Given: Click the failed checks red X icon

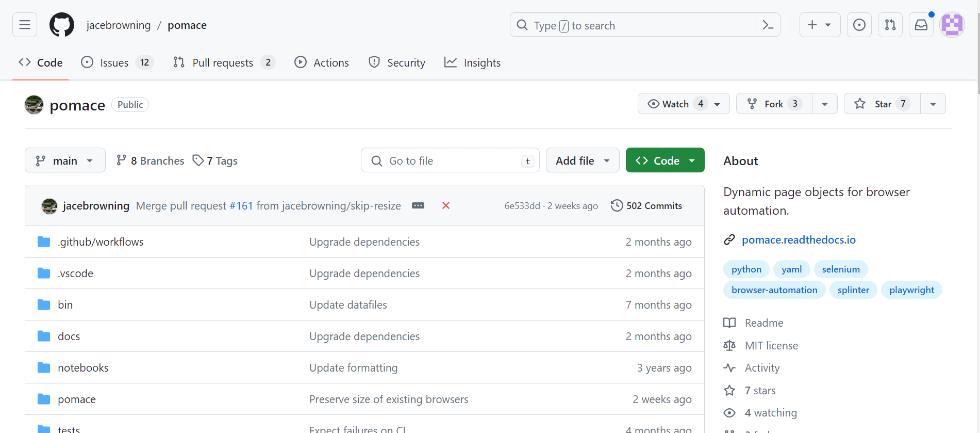Looking at the screenshot, I should (446, 205).
